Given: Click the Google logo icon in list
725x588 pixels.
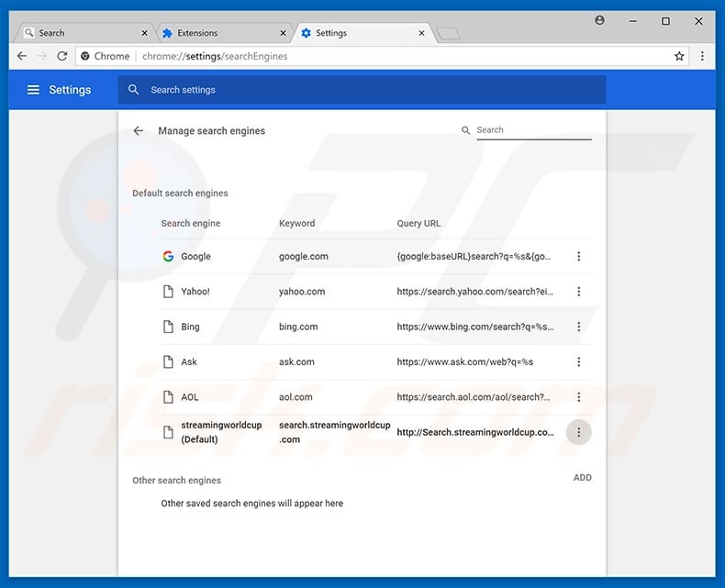Looking at the screenshot, I should (168, 256).
